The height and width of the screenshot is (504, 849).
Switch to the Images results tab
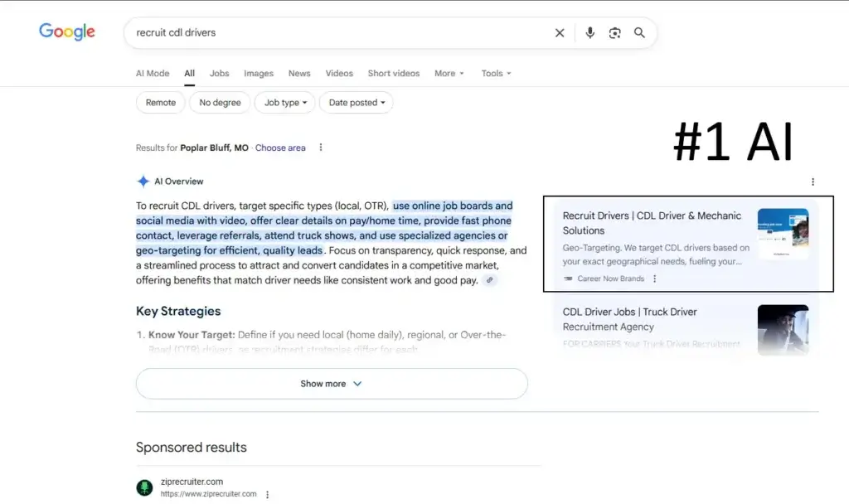[258, 73]
